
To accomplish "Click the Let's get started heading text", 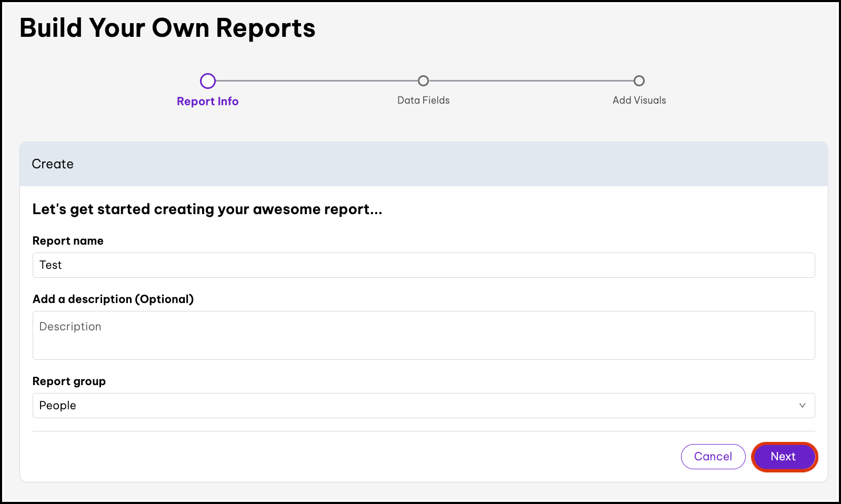I will (x=207, y=209).
